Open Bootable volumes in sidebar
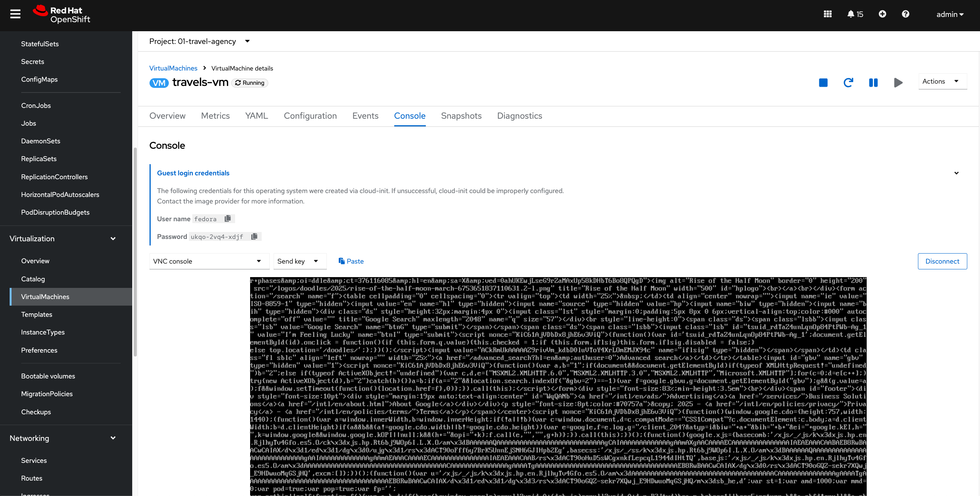Image resolution: width=980 pixels, height=496 pixels. pos(48,376)
